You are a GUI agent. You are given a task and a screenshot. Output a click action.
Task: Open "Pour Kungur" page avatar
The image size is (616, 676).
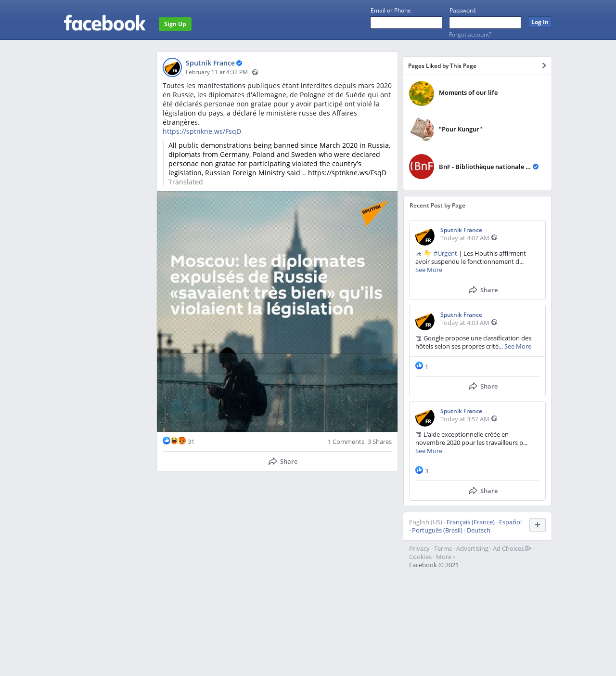422,130
